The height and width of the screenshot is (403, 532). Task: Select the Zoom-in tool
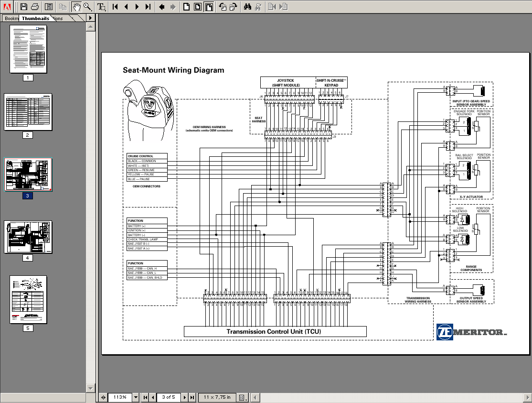pyautogui.click(x=86, y=7)
